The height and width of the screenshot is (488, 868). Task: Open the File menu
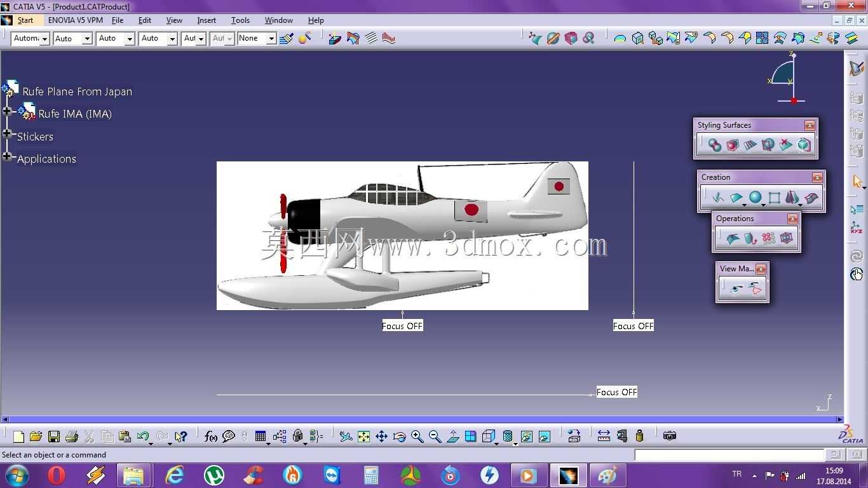(x=118, y=20)
